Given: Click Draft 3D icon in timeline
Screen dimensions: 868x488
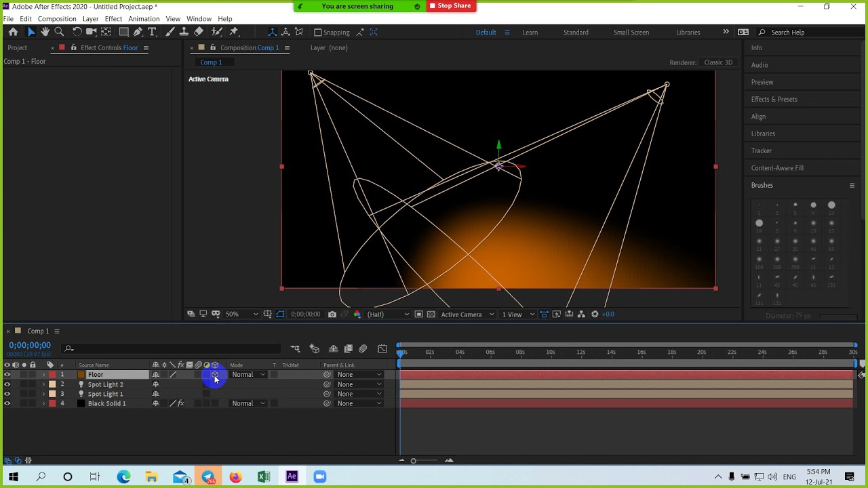Looking at the screenshot, I should (314, 348).
